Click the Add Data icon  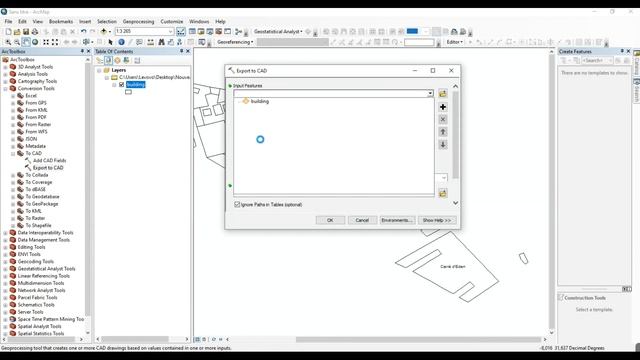point(104,31)
